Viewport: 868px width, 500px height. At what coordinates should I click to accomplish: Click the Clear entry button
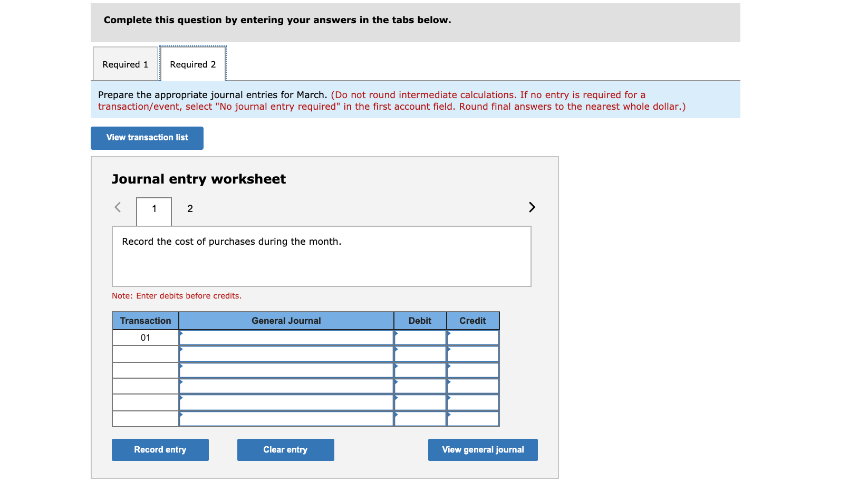(286, 450)
